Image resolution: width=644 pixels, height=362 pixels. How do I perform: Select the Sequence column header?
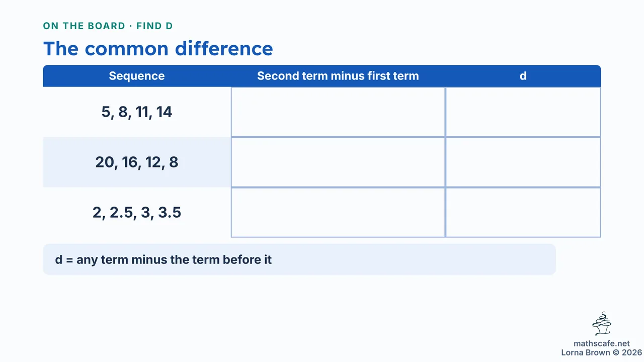[137, 76]
